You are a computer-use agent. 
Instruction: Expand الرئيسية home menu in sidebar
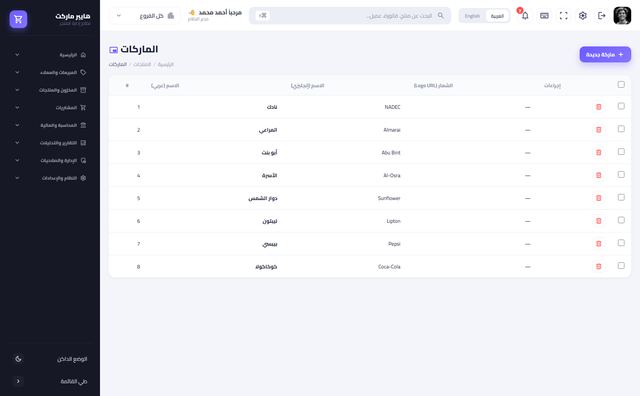click(x=50, y=55)
